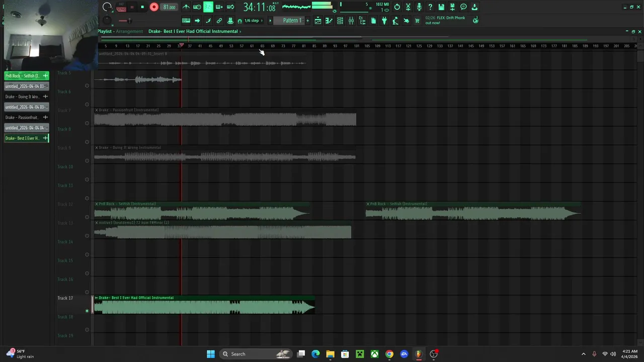This screenshot has height=362, width=644.
Task: Click the 34:11:08 time display
Action: coord(260,7)
